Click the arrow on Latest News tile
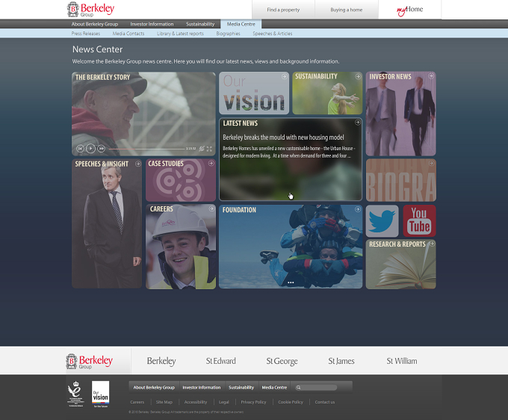This screenshot has height=420, width=508. pos(357,122)
